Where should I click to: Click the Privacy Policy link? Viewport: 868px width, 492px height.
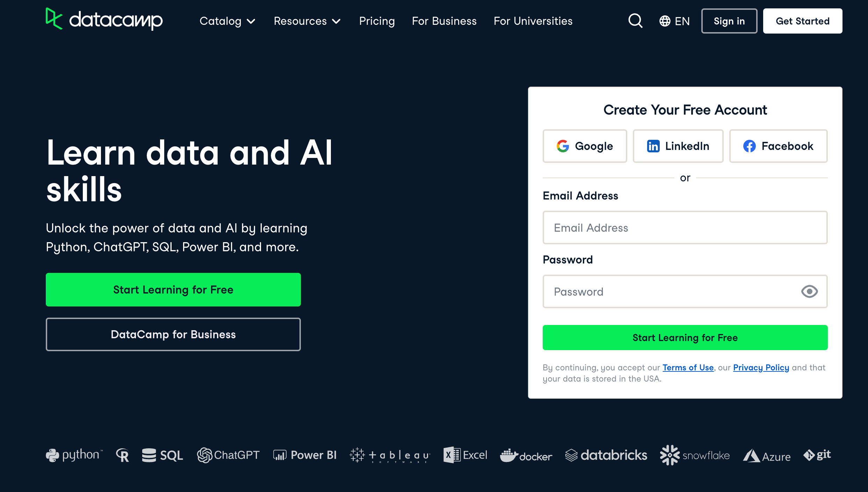click(761, 367)
